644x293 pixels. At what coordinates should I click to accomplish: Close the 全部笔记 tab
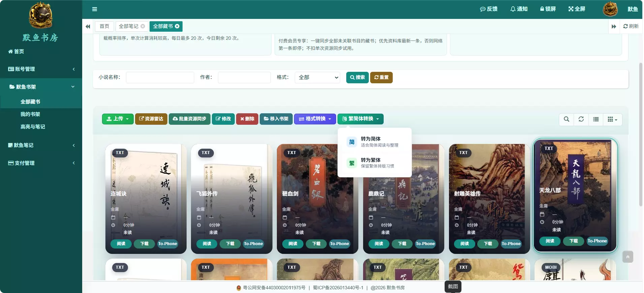143,26
